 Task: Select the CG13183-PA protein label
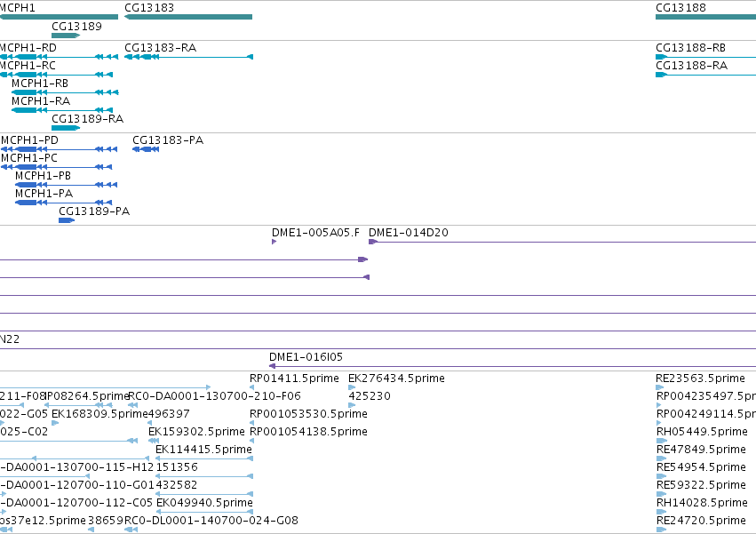(168, 140)
